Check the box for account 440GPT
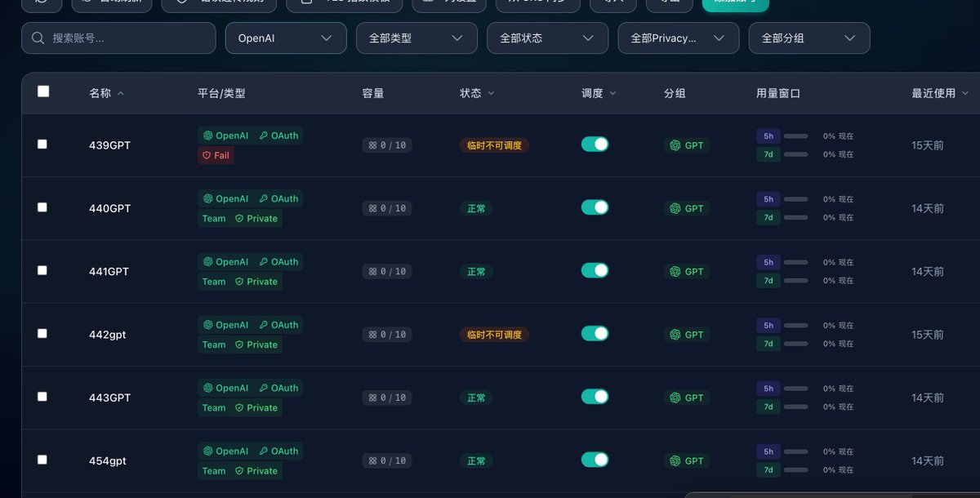The height and width of the screenshot is (498, 980). click(42, 207)
